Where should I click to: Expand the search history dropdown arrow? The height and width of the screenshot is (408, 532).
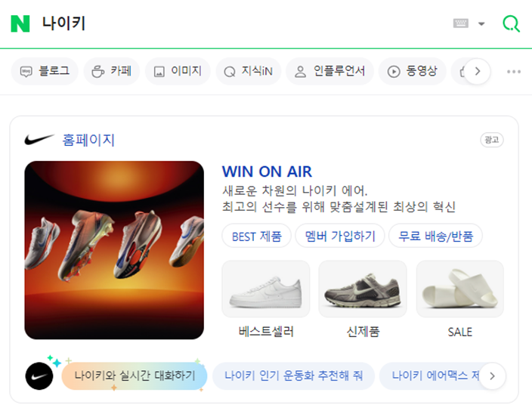pos(481,23)
